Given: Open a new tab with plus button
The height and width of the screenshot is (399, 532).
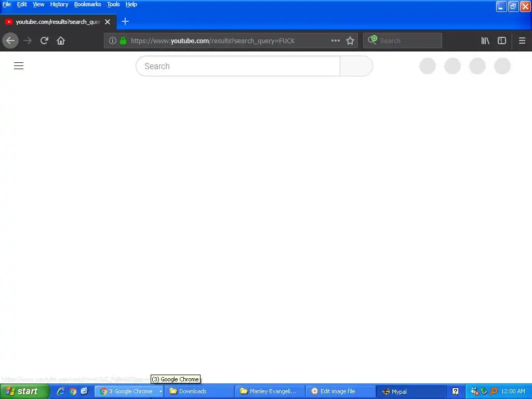Looking at the screenshot, I should click(125, 21).
